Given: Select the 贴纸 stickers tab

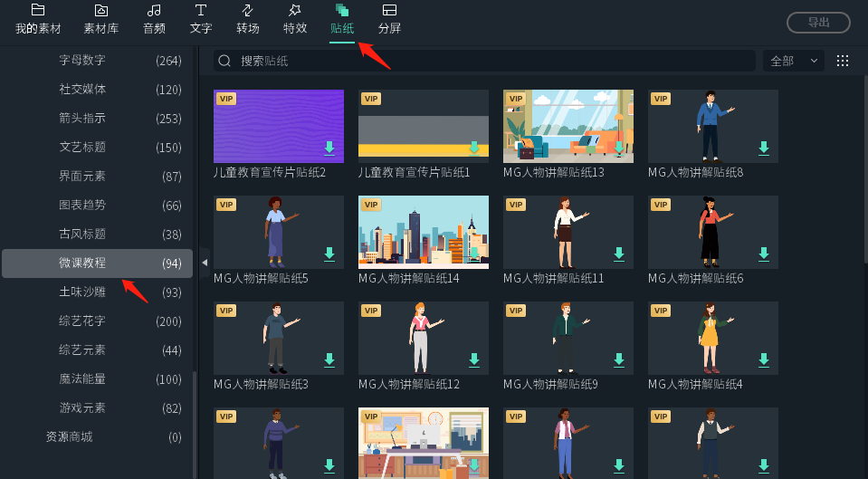Looking at the screenshot, I should point(342,19).
